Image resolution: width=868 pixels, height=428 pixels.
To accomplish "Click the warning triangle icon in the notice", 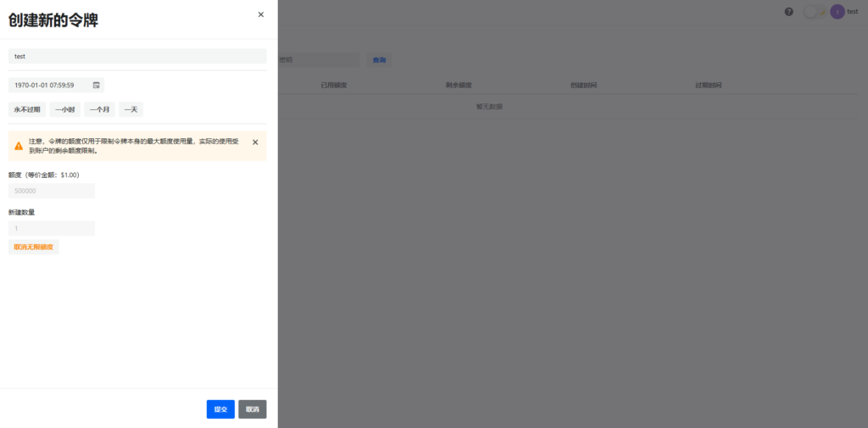I will point(19,146).
